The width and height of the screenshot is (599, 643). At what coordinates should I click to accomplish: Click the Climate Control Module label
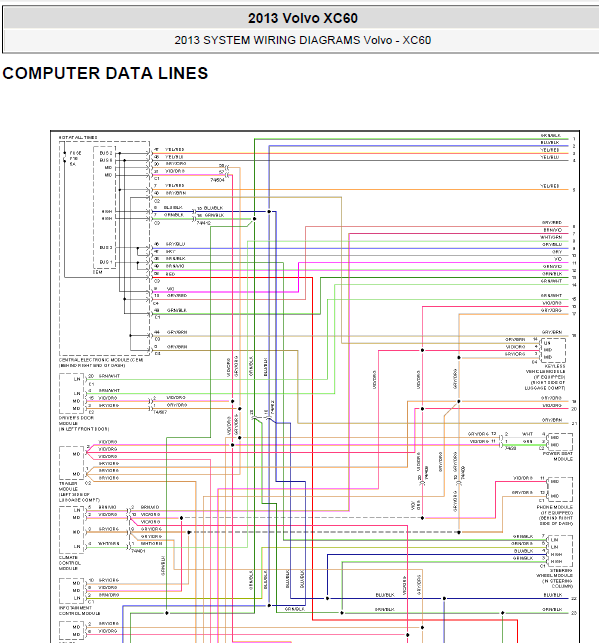tap(70, 563)
